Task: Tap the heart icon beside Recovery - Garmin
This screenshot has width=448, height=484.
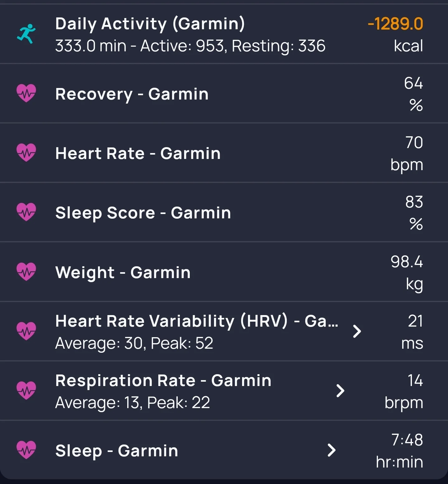Action: [26, 93]
